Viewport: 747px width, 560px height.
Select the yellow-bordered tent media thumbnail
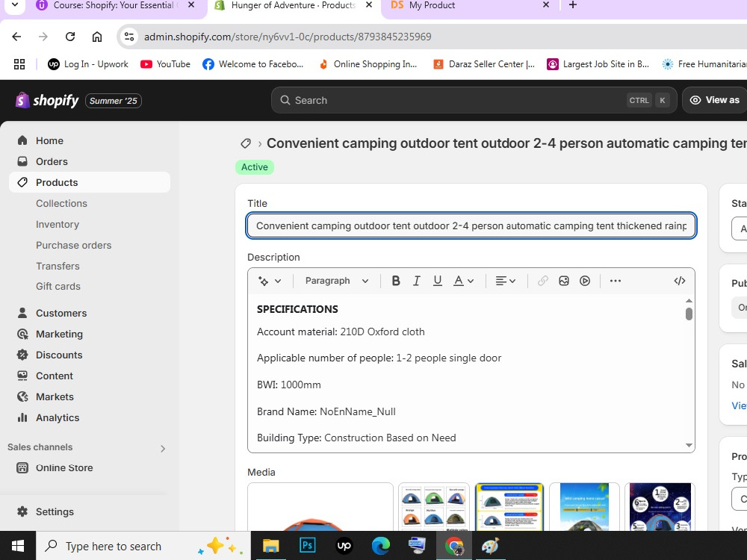click(x=509, y=507)
